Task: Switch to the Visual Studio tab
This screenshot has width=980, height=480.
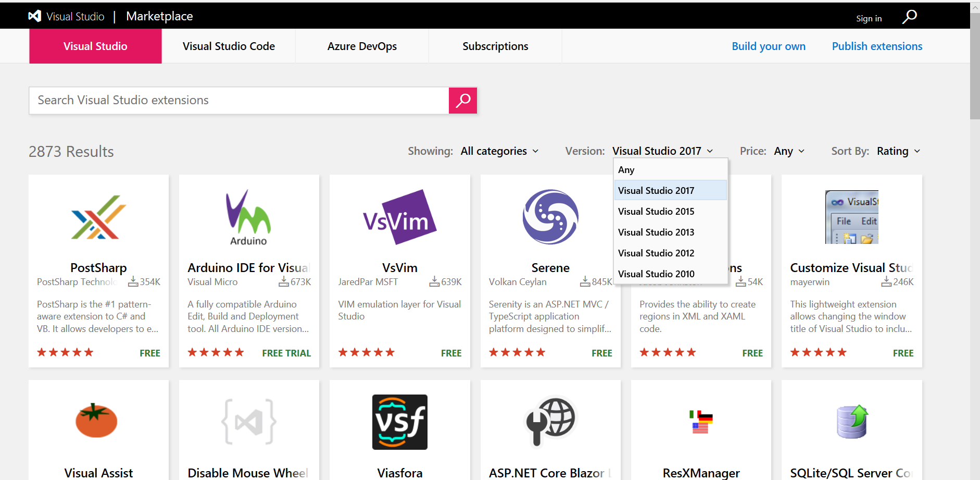Action: (x=95, y=46)
